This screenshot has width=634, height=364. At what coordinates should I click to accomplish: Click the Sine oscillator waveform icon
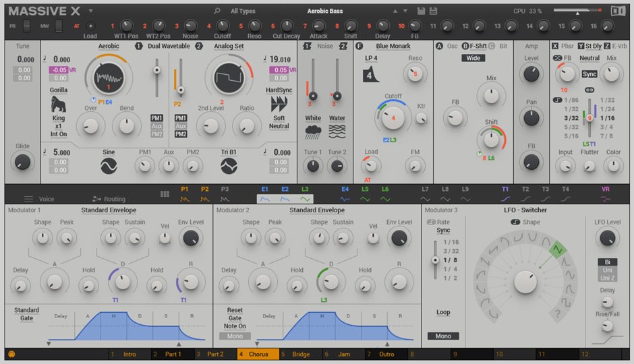[x=109, y=166]
